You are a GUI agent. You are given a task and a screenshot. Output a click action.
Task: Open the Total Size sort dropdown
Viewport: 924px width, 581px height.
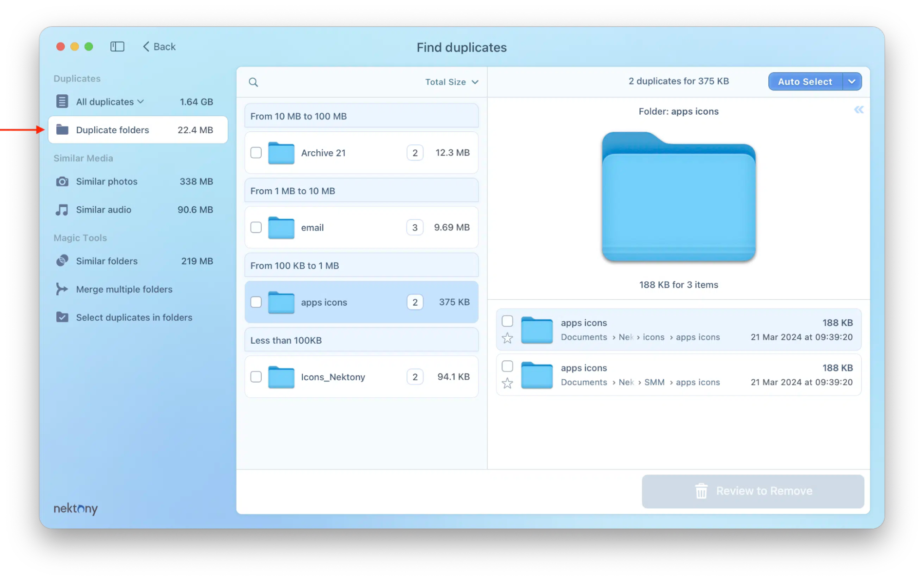451,82
